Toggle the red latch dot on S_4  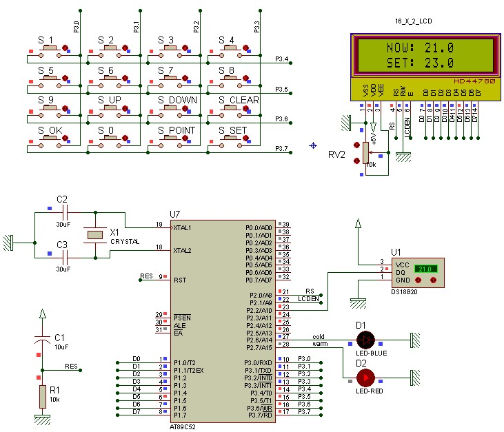[x=246, y=48]
